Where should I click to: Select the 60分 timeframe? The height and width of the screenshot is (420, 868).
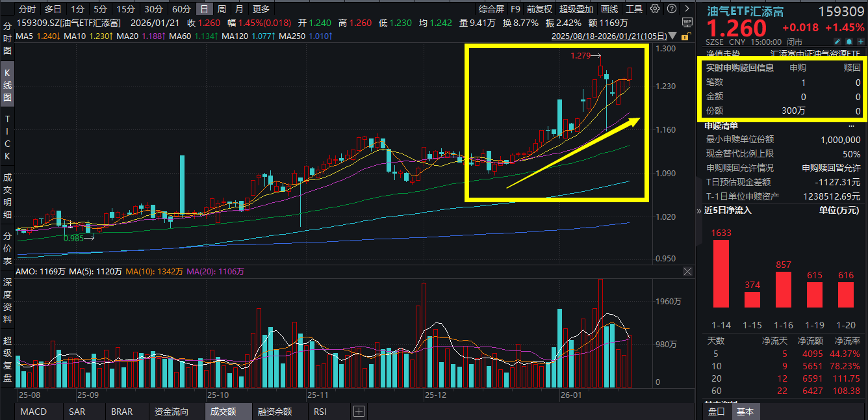181,9
